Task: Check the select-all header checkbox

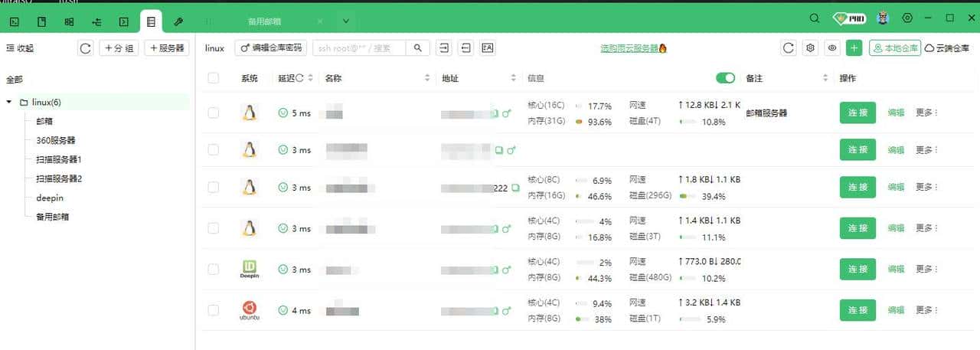Action: coord(214,78)
